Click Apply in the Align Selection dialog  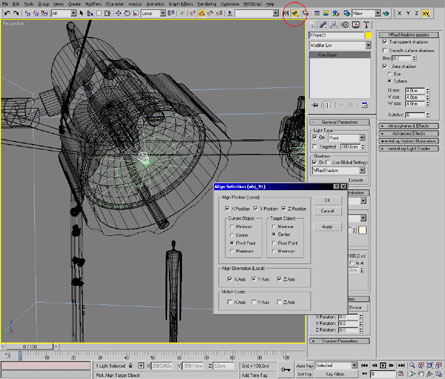(x=328, y=227)
